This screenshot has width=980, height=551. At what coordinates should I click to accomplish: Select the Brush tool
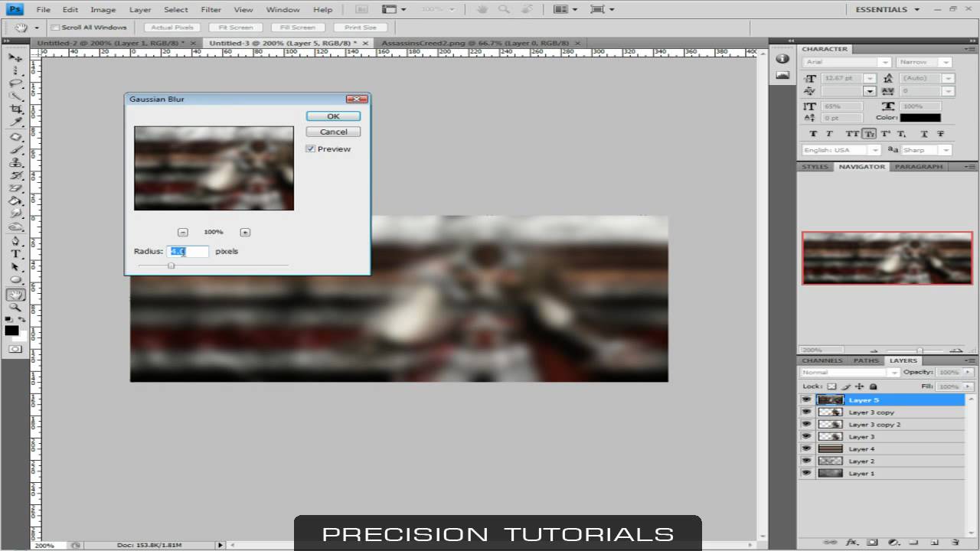click(15, 150)
